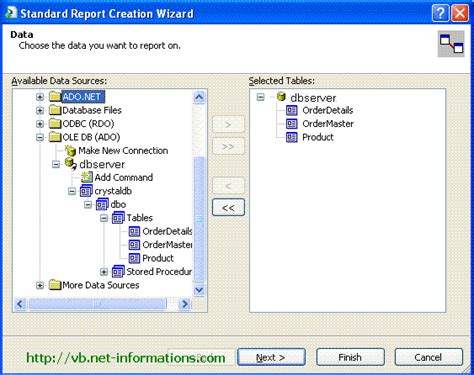This screenshot has width=474, height=375.
Task: Expand the ODBC (RDO) node
Action: (40, 124)
